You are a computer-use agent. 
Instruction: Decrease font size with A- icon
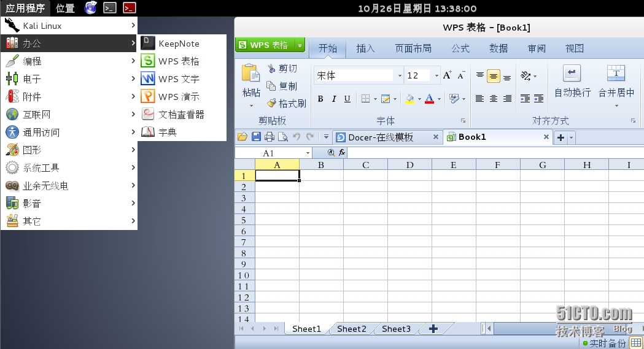click(461, 75)
